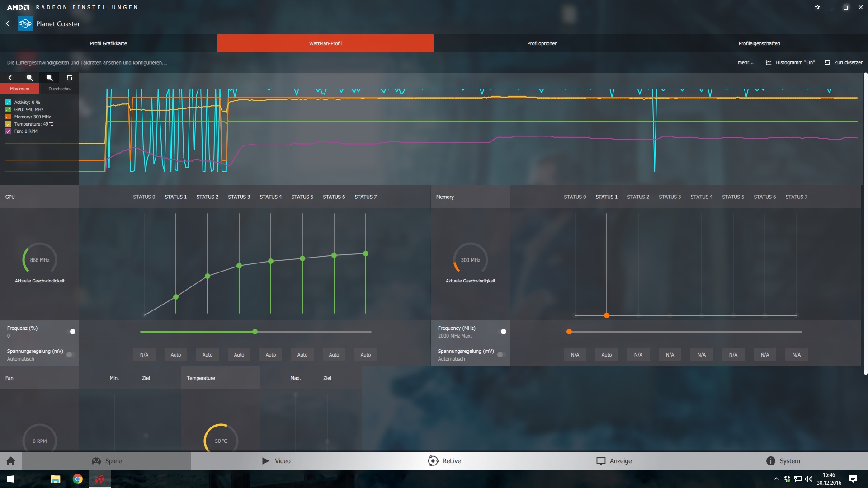Zoom out on the histogram graph
Image resolution: width=868 pixels, height=488 pixels.
coord(50,78)
